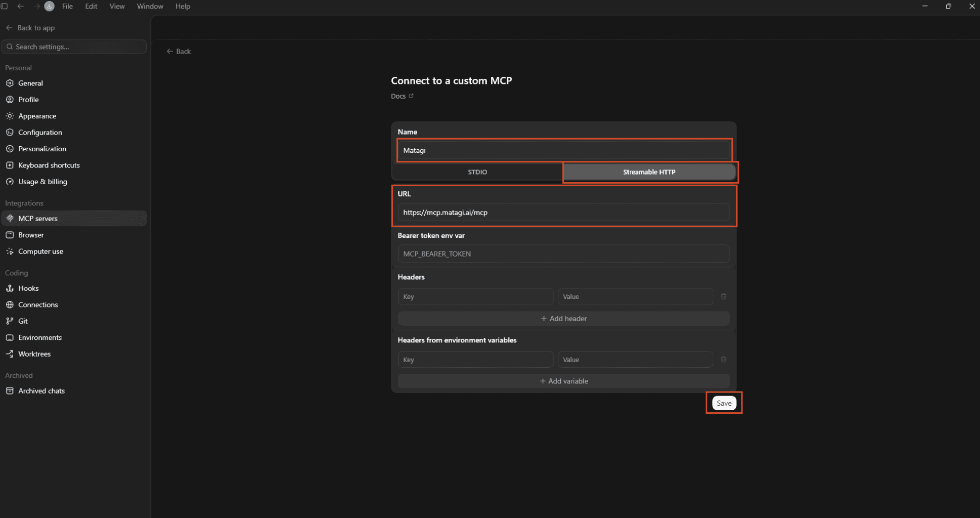The image size is (980, 518).
Task: Open the Edit menu
Action: [91, 6]
